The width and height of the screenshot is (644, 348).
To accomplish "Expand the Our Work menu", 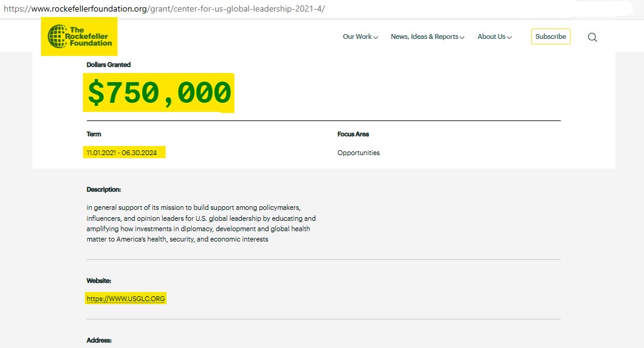I will coord(360,37).
